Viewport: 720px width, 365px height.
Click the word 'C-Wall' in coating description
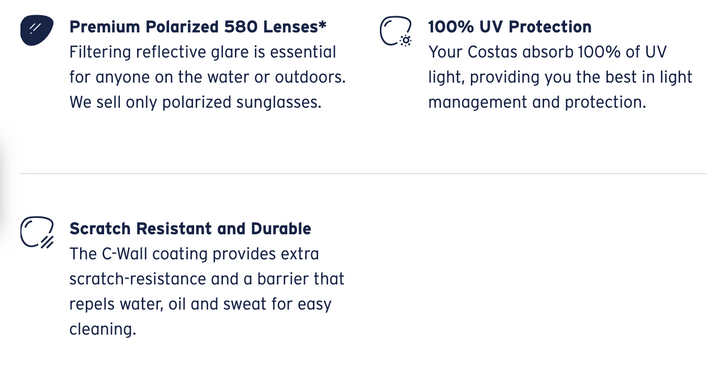tap(124, 253)
